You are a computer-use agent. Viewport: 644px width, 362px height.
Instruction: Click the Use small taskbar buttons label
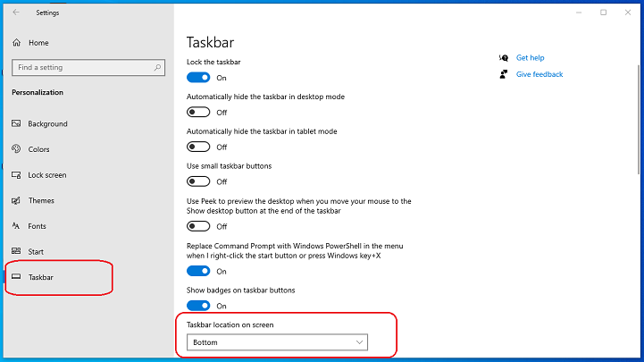click(x=230, y=166)
